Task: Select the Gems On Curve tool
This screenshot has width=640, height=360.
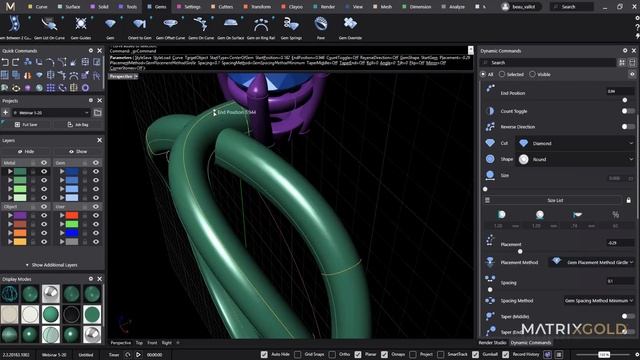Action: [201, 28]
